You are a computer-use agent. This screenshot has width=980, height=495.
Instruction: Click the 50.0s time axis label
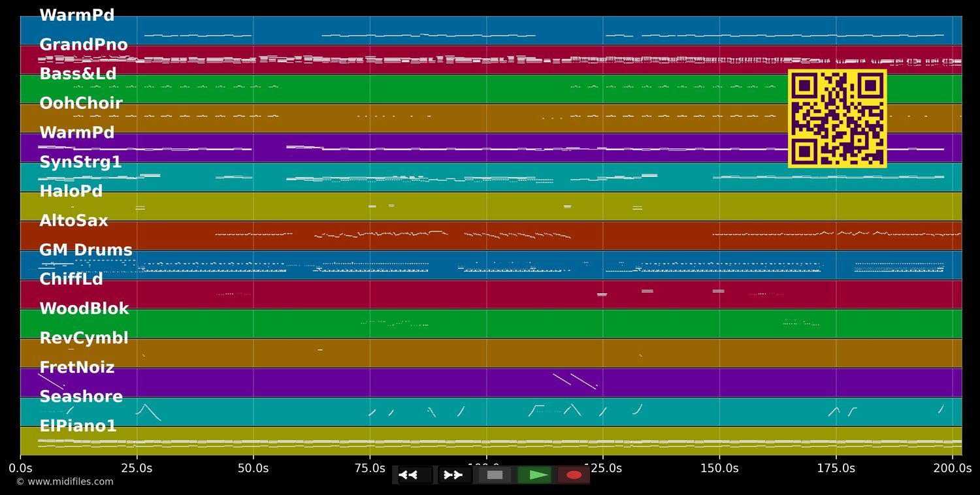pos(253,468)
